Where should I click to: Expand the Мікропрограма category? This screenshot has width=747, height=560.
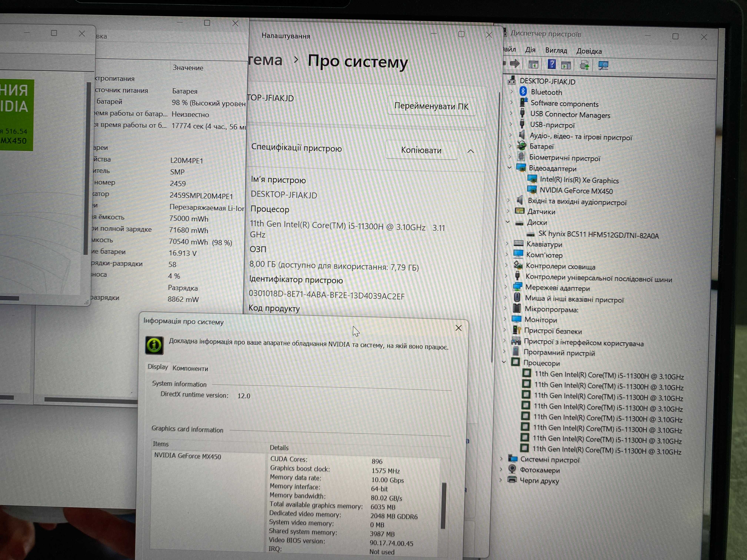click(505, 308)
